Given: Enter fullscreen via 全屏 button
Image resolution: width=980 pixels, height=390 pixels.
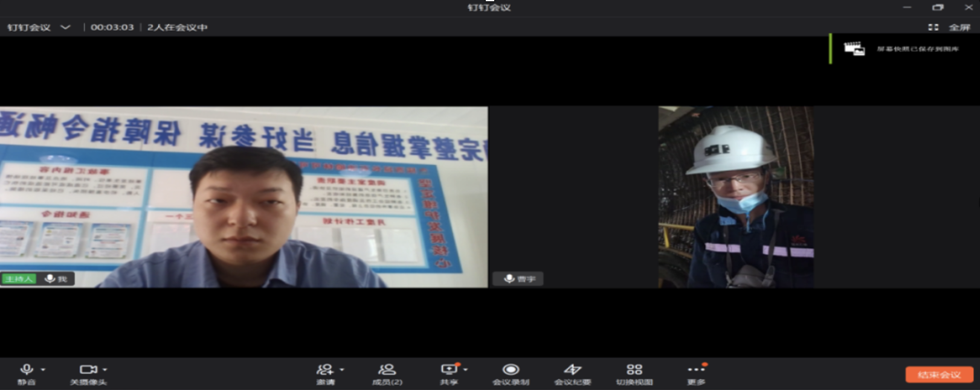Looking at the screenshot, I should 951,27.
